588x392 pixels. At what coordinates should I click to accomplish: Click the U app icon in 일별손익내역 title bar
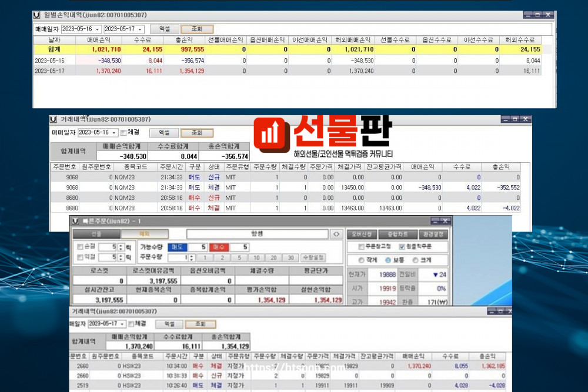(x=38, y=15)
